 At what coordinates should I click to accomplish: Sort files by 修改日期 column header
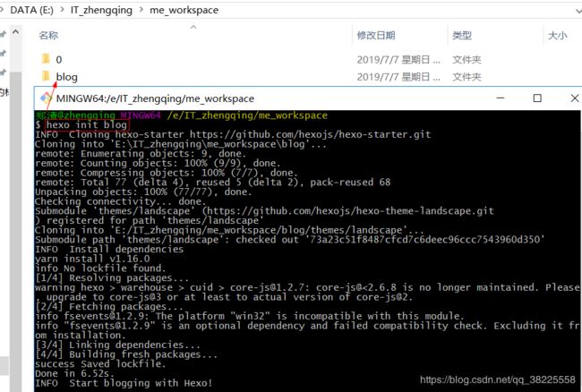(376, 36)
